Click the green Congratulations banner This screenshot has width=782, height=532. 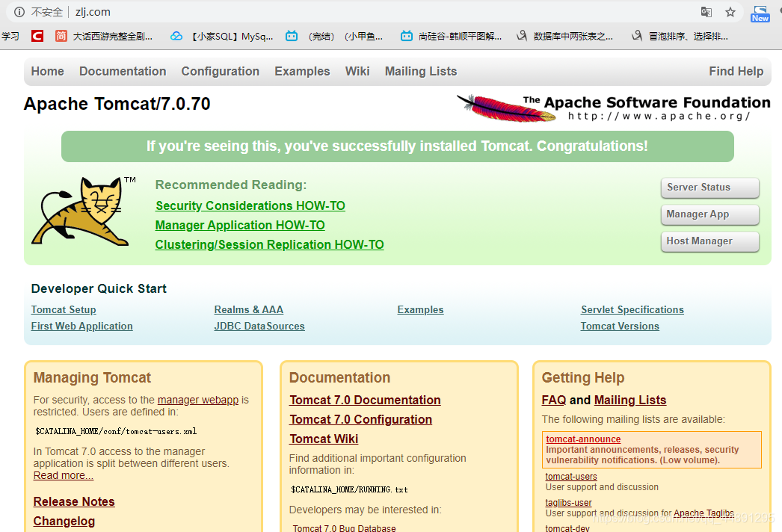tap(398, 146)
